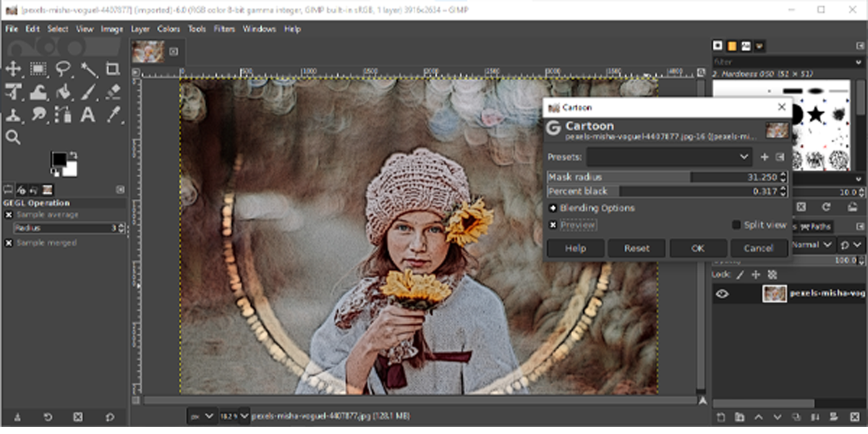Select the Paths tool

64,114
